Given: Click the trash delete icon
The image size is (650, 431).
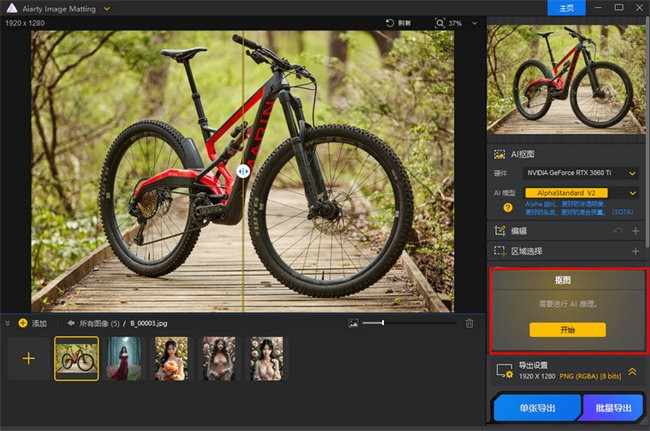Looking at the screenshot, I should tap(469, 323).
